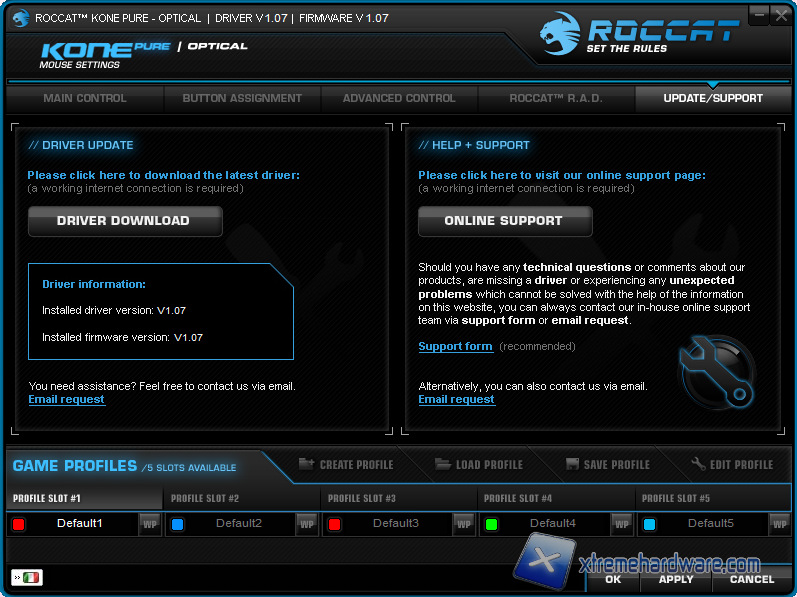Open the Load Profile folder icon

click(x=443, y=465)
